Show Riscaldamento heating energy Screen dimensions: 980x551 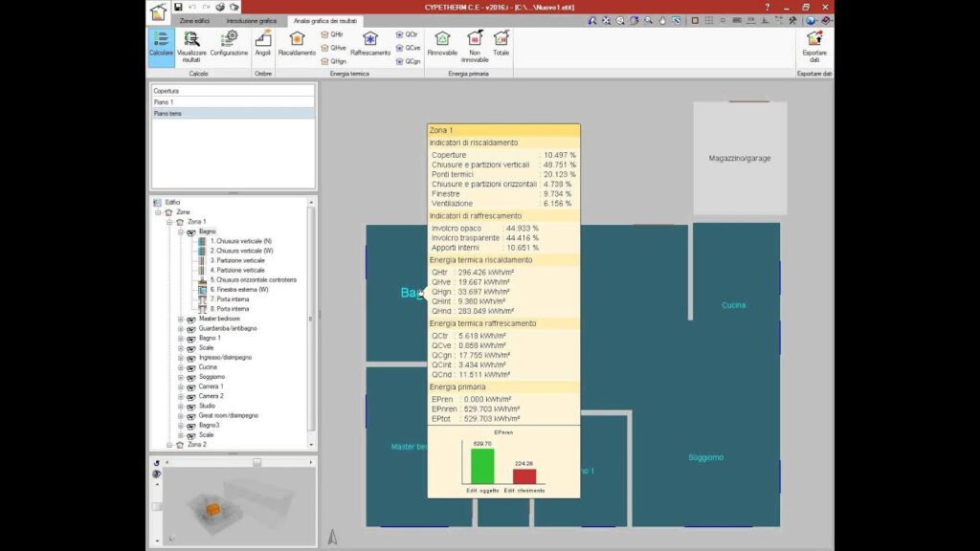tap(297, 45)
